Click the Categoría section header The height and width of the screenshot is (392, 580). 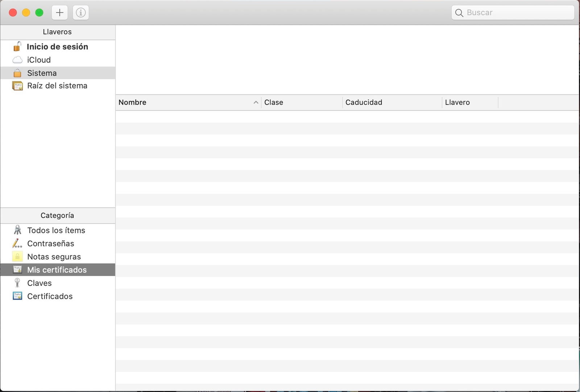click(x=58, y=216)
